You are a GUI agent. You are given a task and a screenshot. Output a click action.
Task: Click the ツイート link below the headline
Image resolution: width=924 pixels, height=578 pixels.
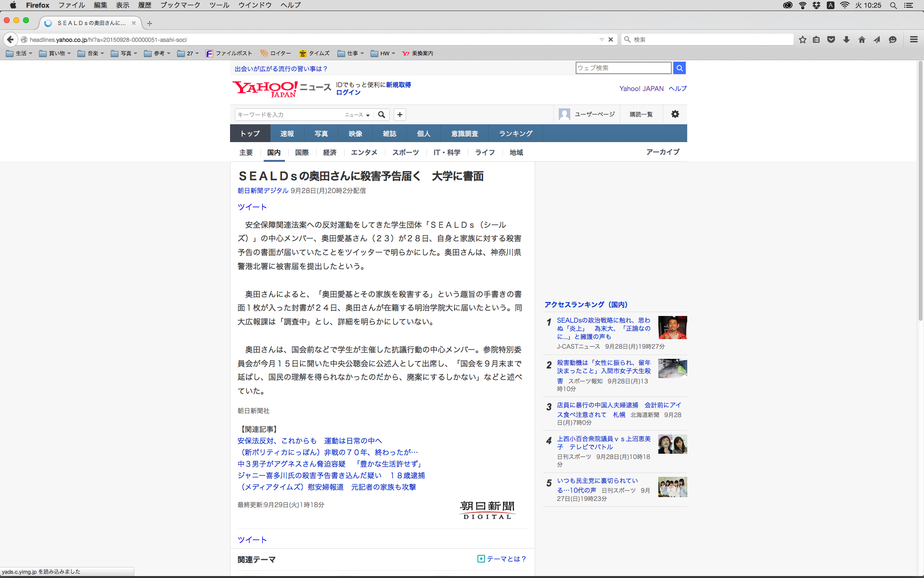coord(252,207)
